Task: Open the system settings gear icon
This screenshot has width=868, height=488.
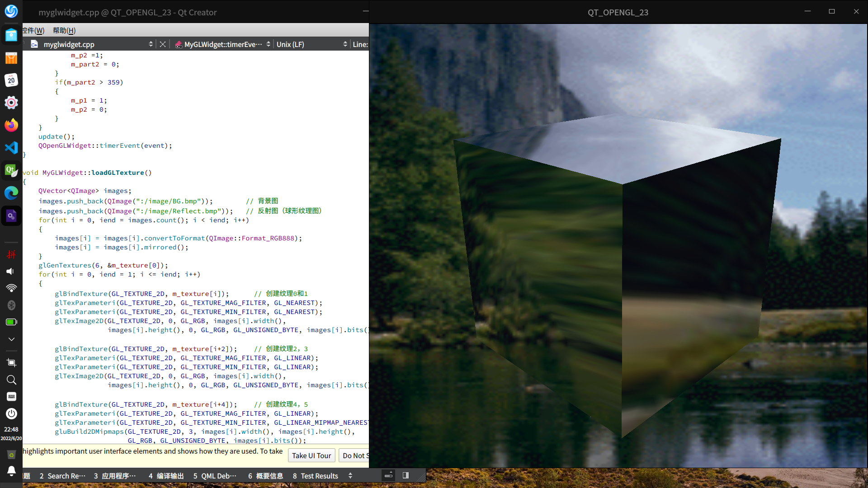Action: click(x=11, y=103)
